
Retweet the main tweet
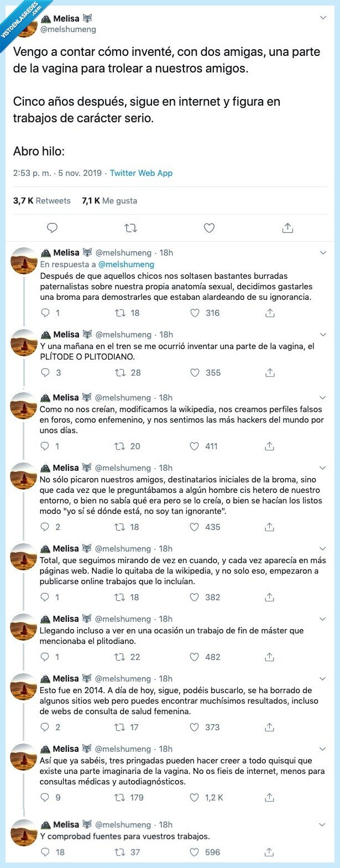pos(130,227)
